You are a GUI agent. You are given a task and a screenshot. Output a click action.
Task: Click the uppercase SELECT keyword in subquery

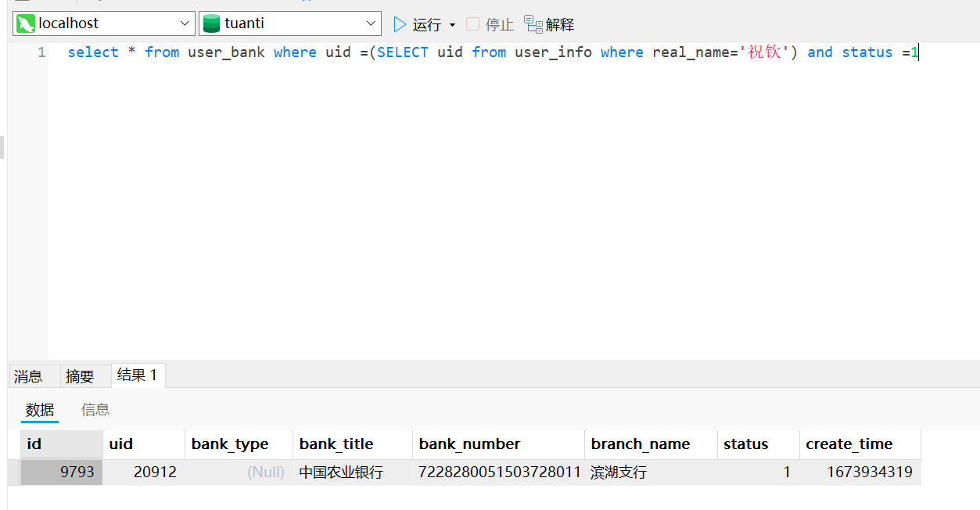coord(403,52)
